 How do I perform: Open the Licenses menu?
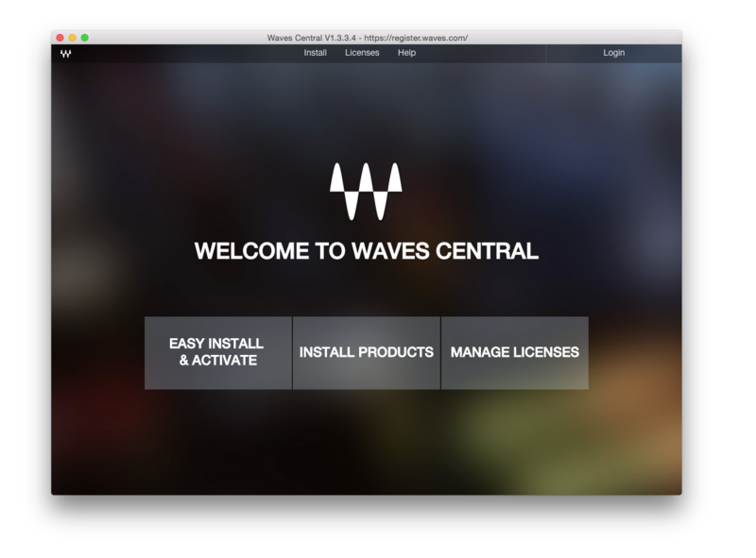(362, 53)
